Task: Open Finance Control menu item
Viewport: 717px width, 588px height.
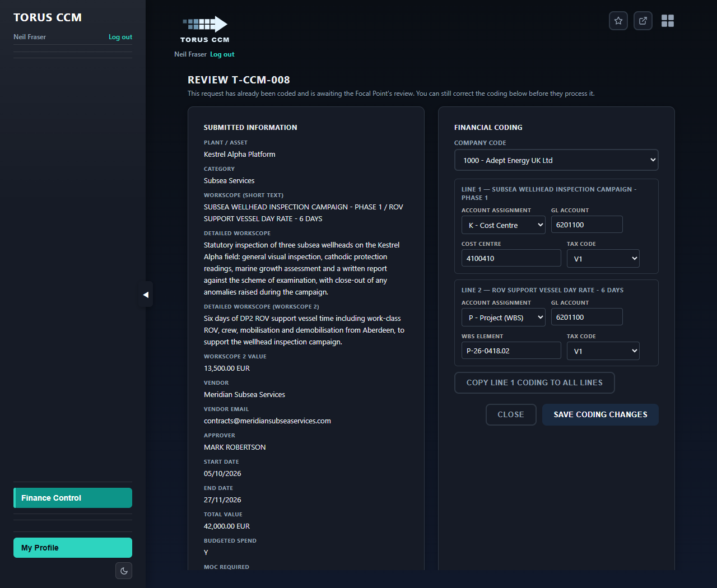Action: point(73,498)
